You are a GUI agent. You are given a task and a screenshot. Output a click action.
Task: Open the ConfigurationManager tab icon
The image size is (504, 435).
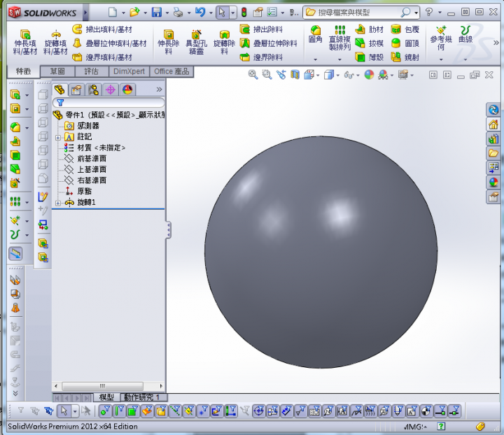click(x=93, y=90)
